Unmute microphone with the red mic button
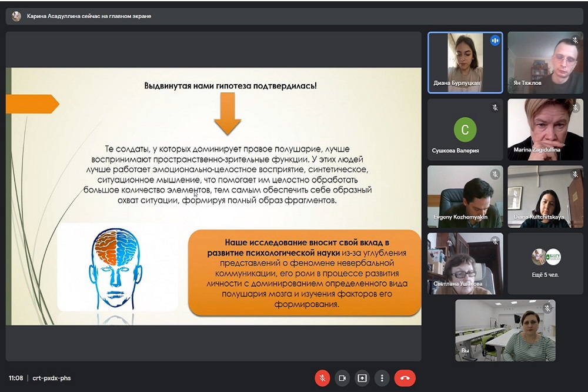This screenshot has width=588, height=392. 322,378
